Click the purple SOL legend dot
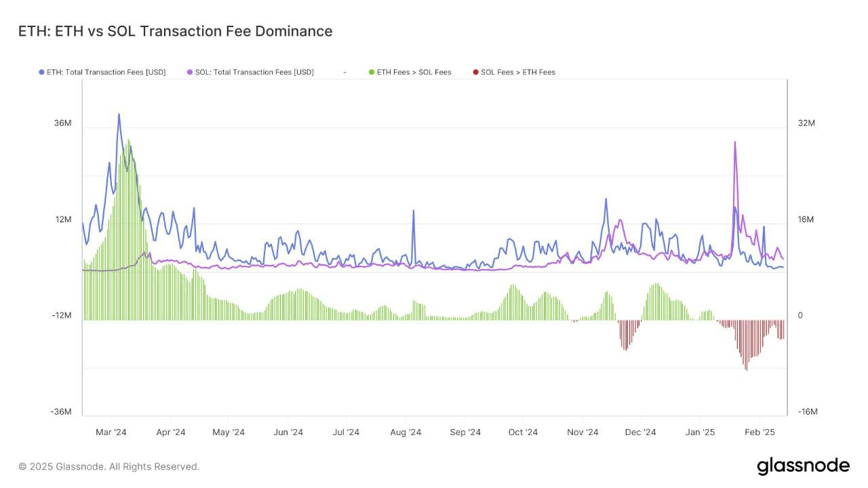This screenshot has width=868, height=488. pos(190,72)
